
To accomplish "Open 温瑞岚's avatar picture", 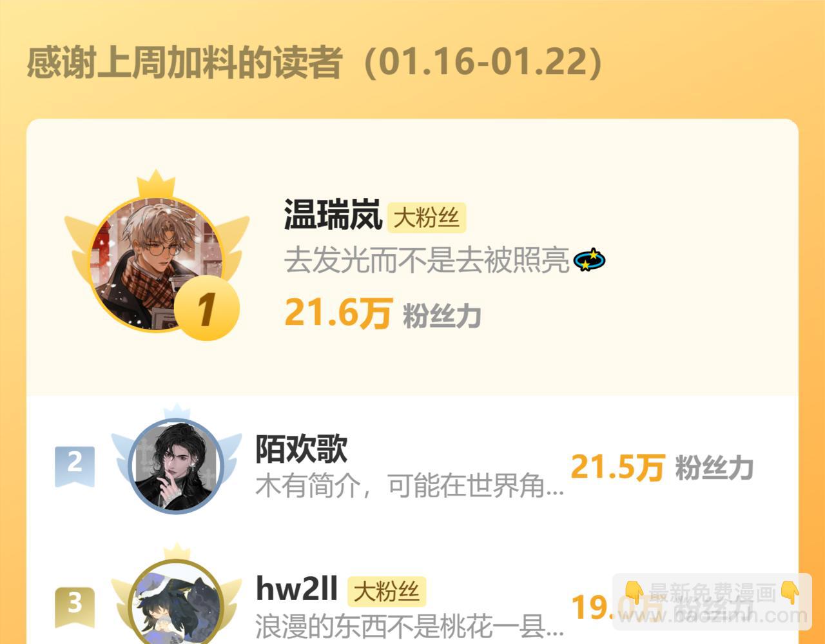I will pos(156,264).
